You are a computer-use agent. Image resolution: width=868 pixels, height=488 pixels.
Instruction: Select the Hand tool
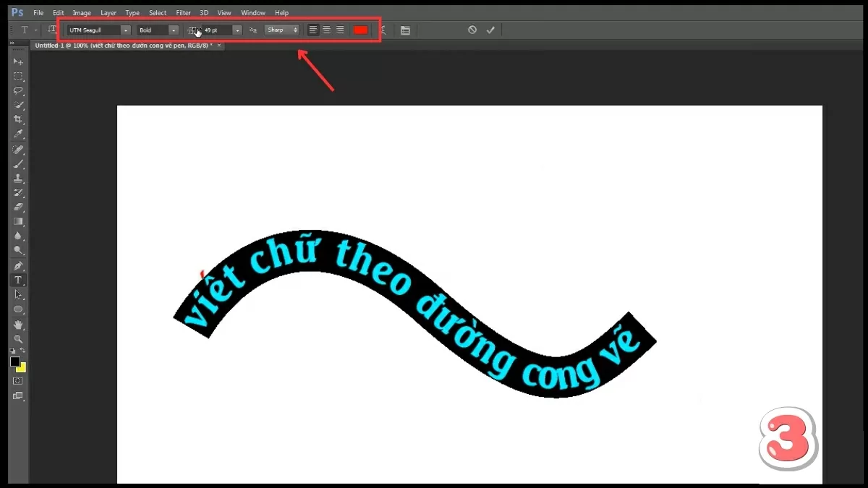19,323
